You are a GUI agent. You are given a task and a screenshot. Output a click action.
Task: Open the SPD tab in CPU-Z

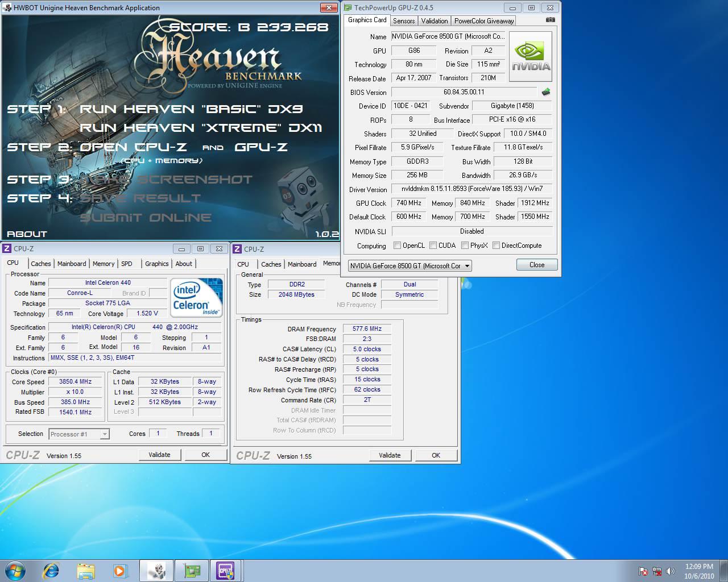pos(127,264)
